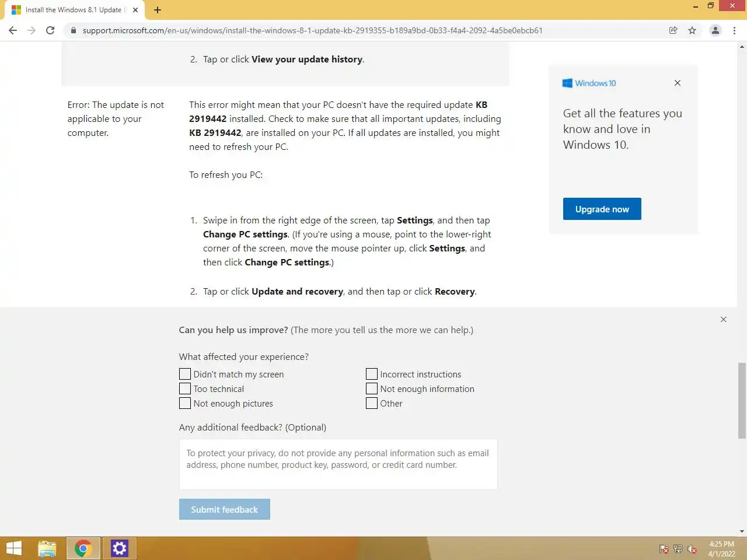Screen dimensions: 747x560
Task: Click the Upgrade now button
Action: [x=602, y=209]
